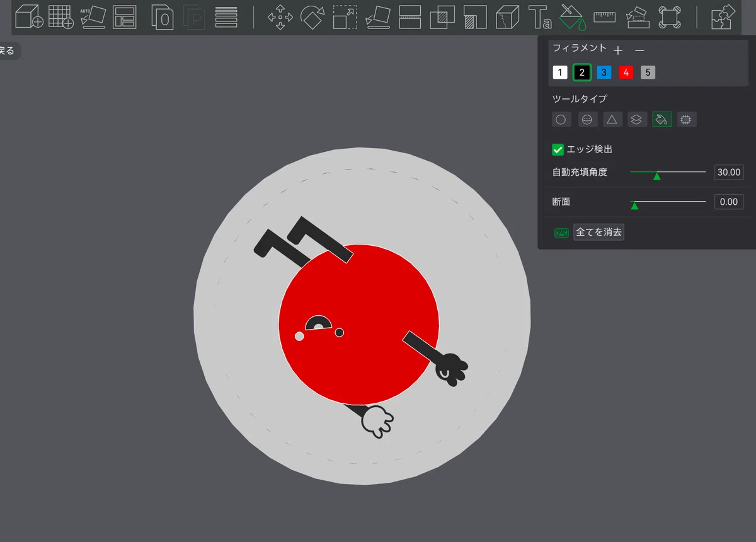Click the white glove on the model

tap(377, 422)
